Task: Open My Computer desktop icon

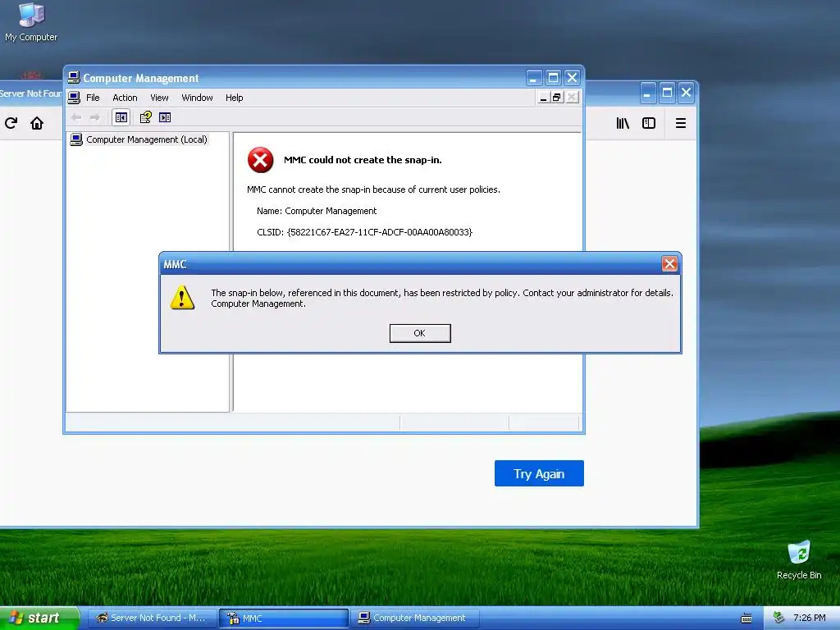Action: (x=31, y=21)
